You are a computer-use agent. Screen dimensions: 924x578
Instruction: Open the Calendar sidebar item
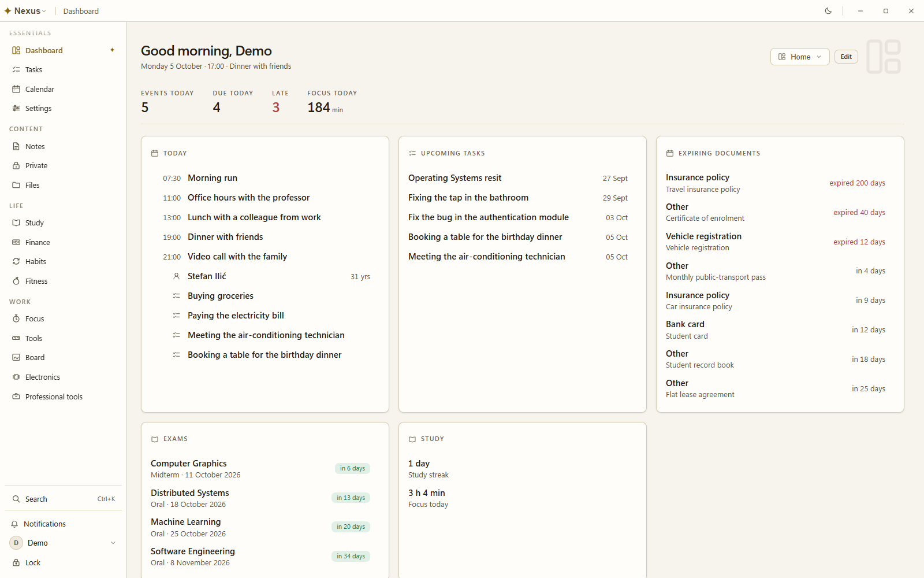pos(63,89)
